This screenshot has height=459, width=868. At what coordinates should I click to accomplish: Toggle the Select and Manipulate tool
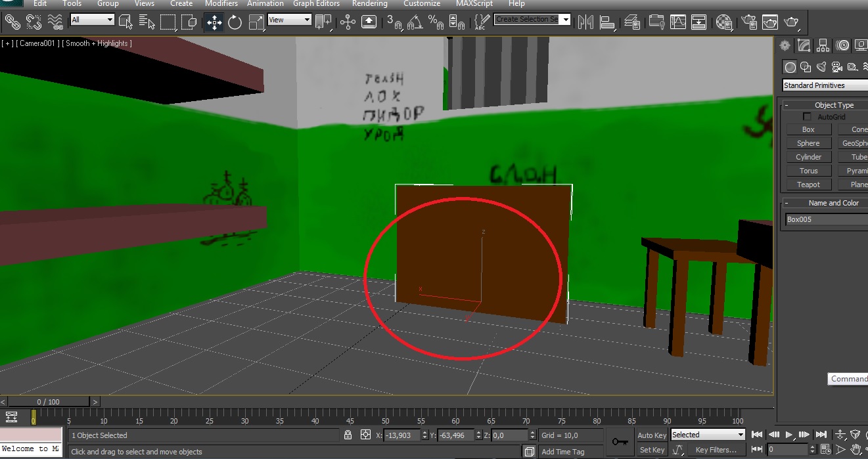[x=348, y=22]
